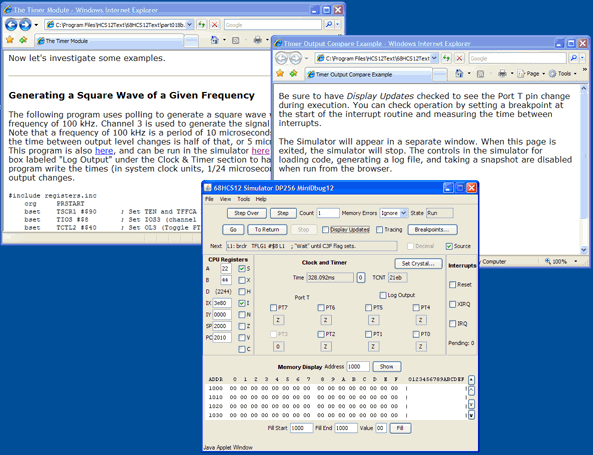Click Print icon in Output Compare window toolbar
593x455 pixels.
coord(502,73)
